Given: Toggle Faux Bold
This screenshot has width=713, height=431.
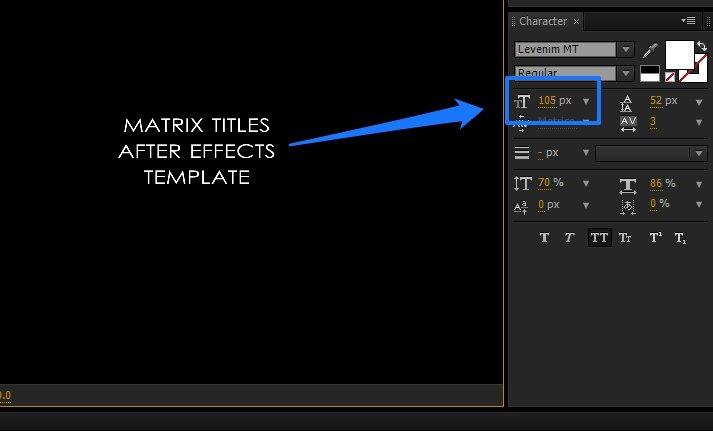Looking at the screenshot, I should coord(544,237).
